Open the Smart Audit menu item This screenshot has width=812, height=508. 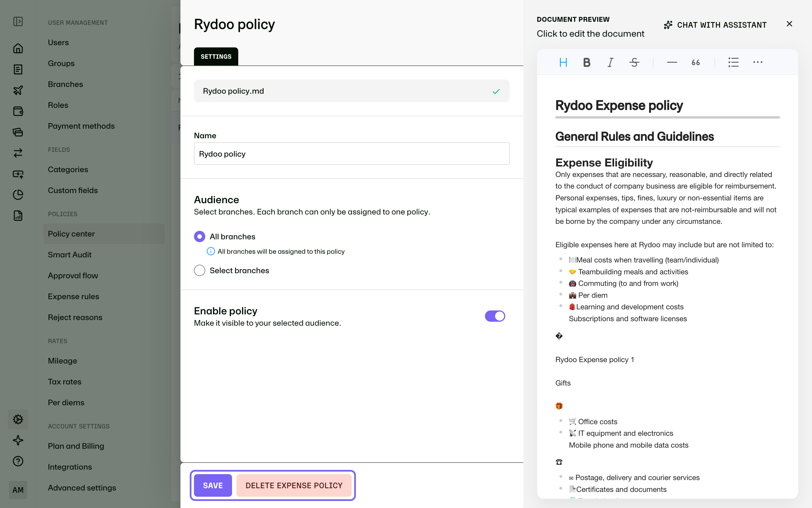[69, 255]
